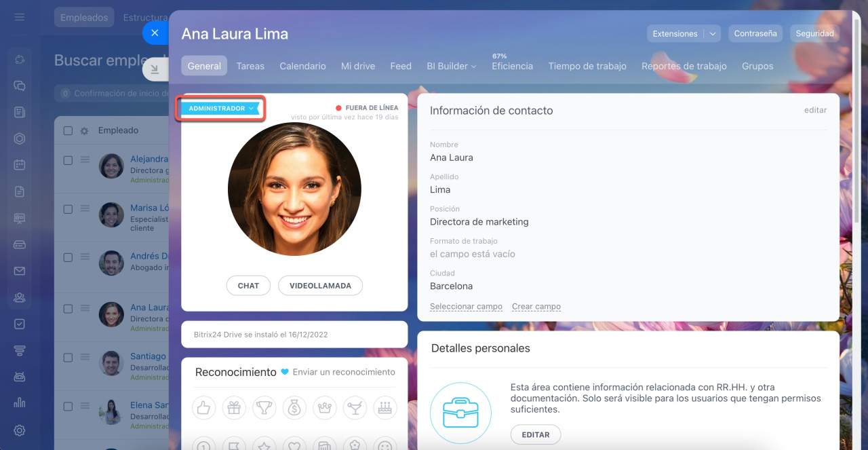Open row menu icon for Alejandra
This screenshot has width=868, height=450.
[85, 160]
